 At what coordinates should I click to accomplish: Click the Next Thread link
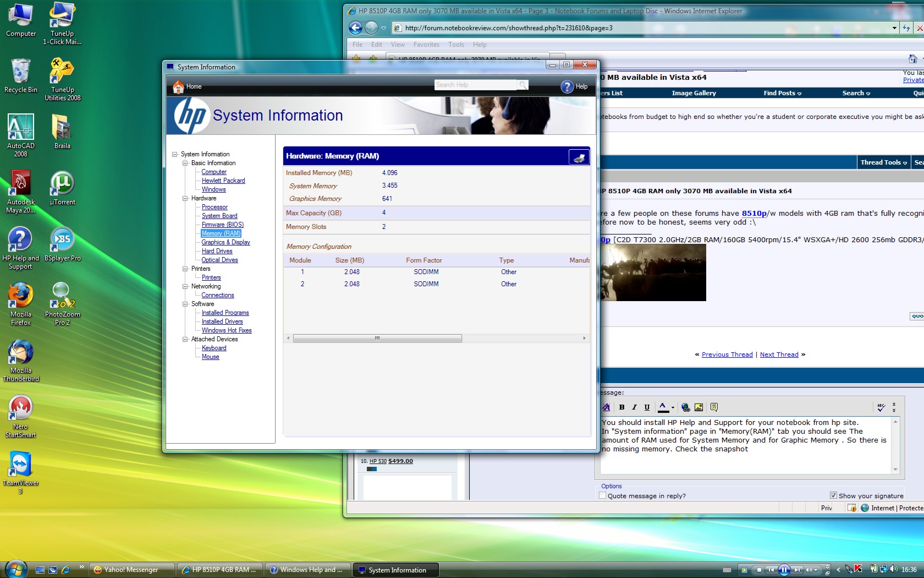pyautogui.click(x=779, y=355)
